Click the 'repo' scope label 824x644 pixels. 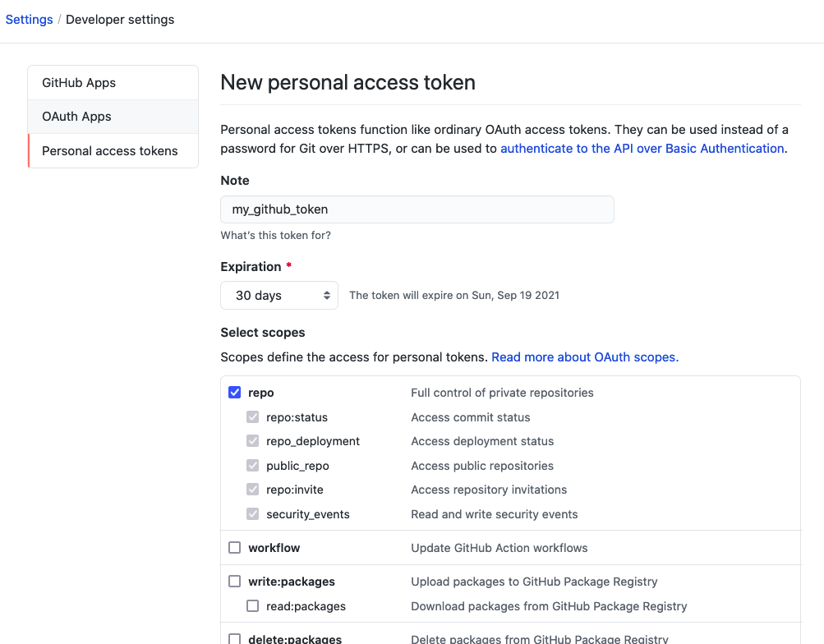[x=260, y=393]
